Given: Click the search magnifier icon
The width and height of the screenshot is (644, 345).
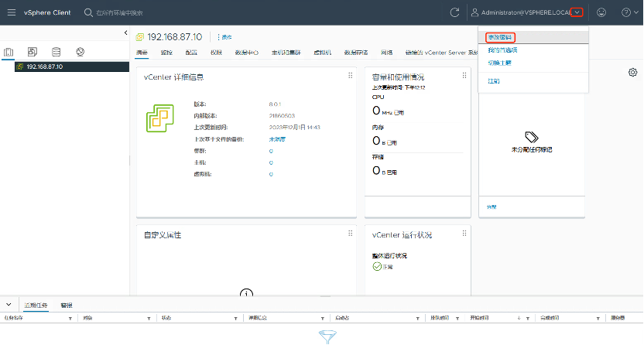Looking at the screenshot, I should [88, 12].
